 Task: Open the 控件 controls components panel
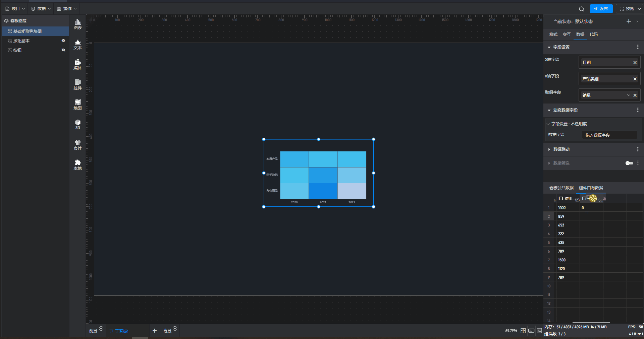click(x=77, y=84)
